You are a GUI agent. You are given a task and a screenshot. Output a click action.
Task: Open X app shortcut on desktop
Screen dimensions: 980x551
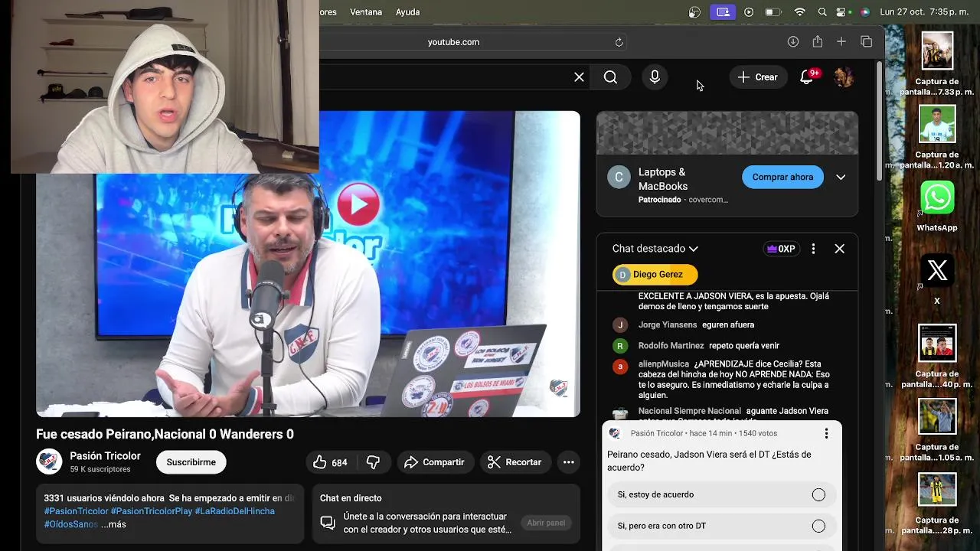tap(937, 271)
